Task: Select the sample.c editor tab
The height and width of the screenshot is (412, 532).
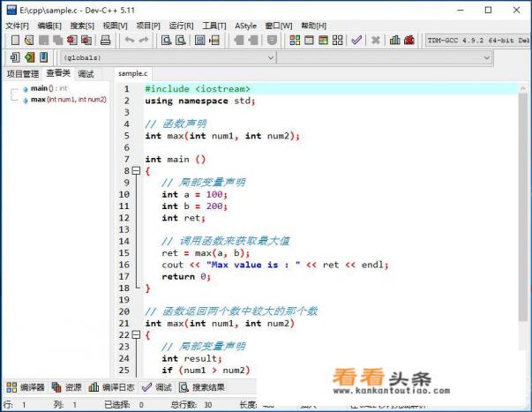Action: point(133,73)
